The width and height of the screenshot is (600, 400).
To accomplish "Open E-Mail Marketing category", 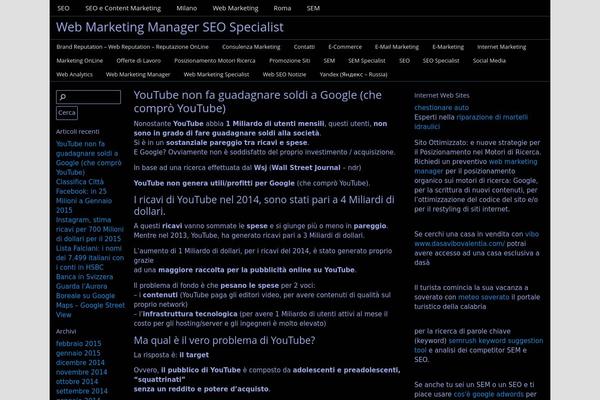I will pos(397,47).
